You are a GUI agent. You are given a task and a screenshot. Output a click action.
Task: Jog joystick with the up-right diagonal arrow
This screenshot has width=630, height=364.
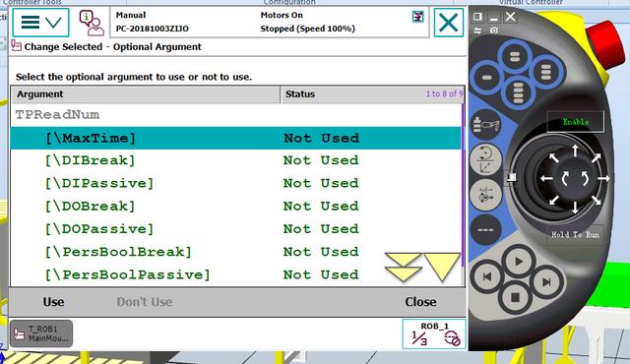(x=597, y=157)
